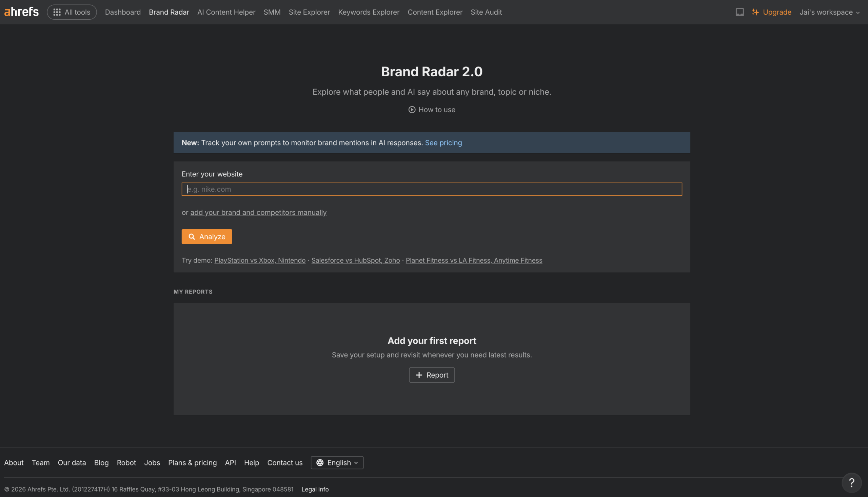Open the See pricing link
Viewport: 868px width, 497px height.
point(443,143)
